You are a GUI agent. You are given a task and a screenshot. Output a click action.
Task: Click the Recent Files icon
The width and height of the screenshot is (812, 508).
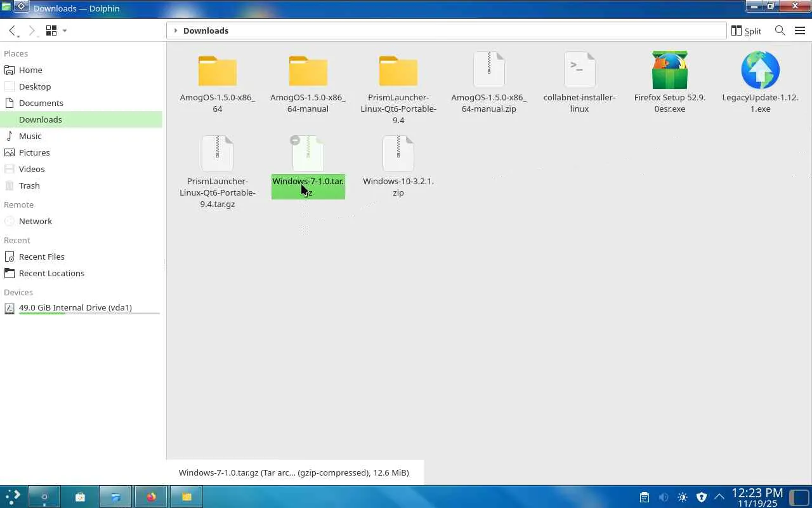pyautogui.click(x=9, y=257)
